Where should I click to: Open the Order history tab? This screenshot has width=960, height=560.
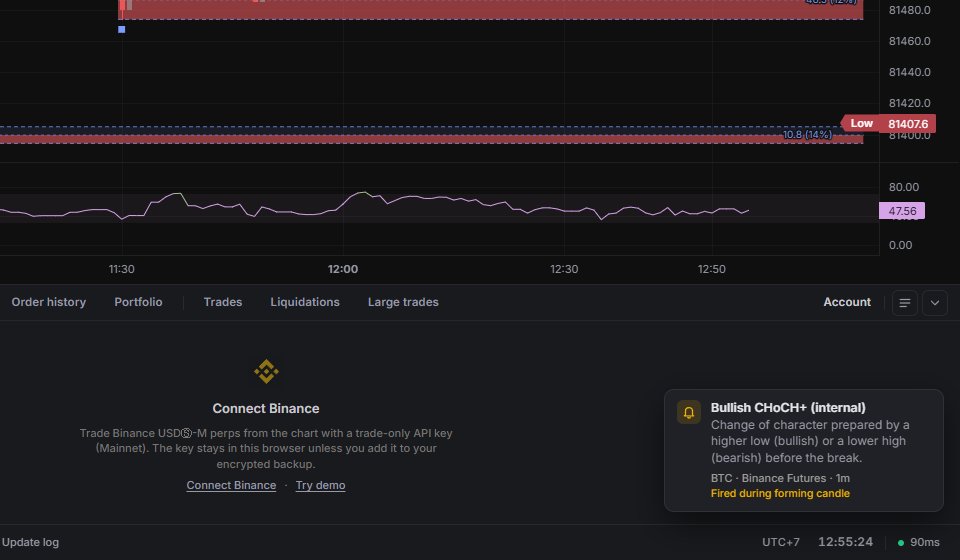pyautogui.click(x=48, y=302)
